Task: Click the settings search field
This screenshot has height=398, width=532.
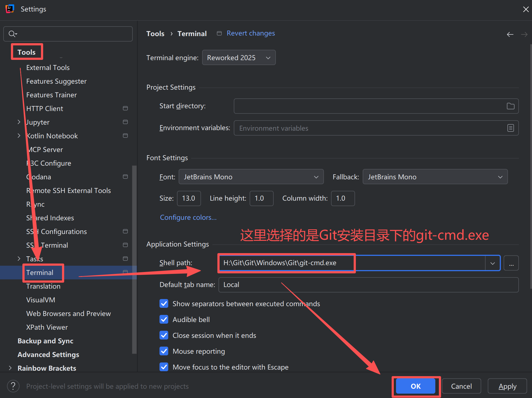Action: tap(68, 34)
